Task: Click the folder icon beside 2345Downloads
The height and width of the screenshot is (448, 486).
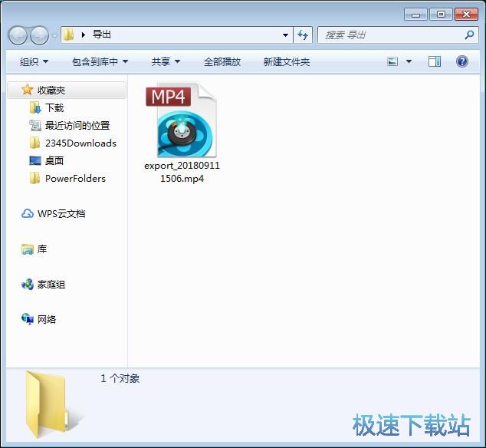Action: pyautogui.click(x=34, y=143)
